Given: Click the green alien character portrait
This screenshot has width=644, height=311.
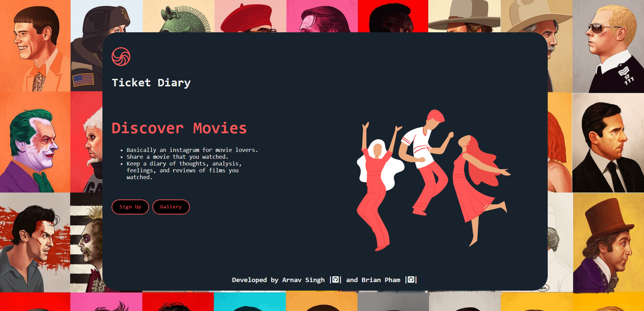Looking at the screenshot, I should [x=179, y=16].
